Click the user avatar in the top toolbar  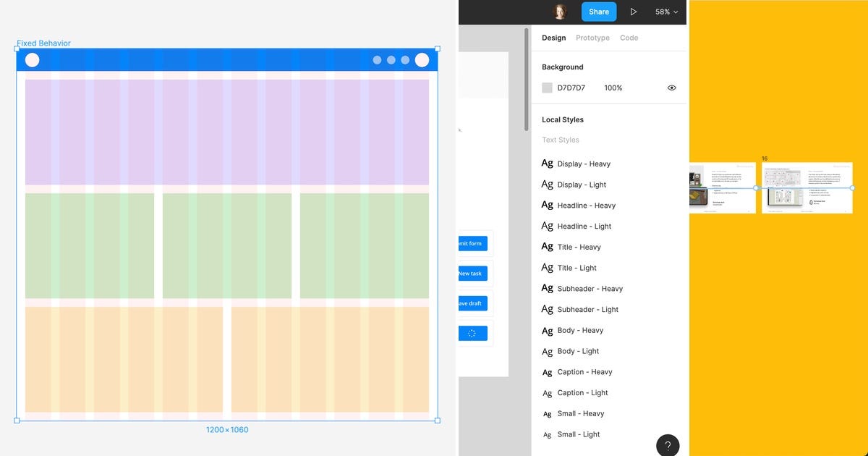[560, 12]
